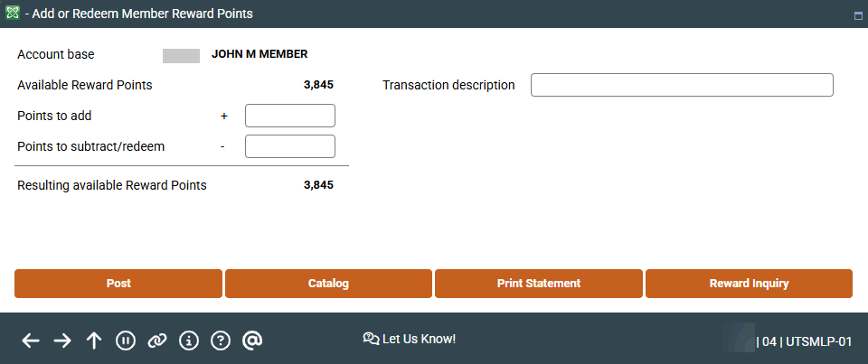Open the Reward Inquiry button
The height and width of the screenshot is (364, 868).
749,284
